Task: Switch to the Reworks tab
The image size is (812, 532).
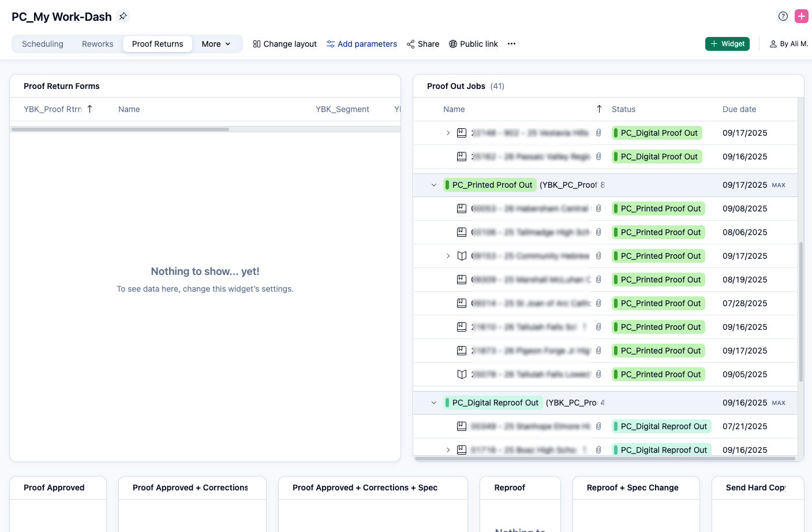Action: (98, 44)
